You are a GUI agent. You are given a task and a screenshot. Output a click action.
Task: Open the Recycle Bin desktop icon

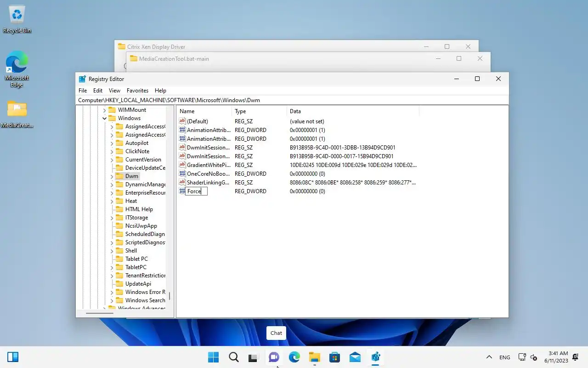(17, 19)
